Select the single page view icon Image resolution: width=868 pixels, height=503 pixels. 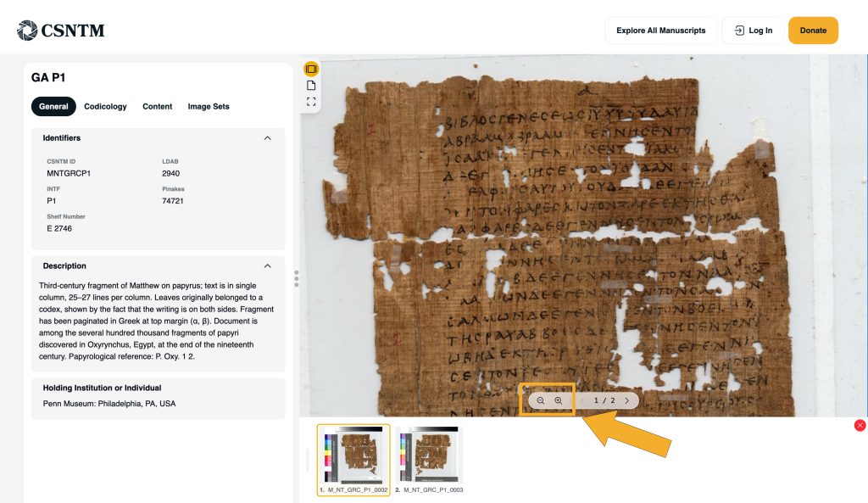pos(311,85)
